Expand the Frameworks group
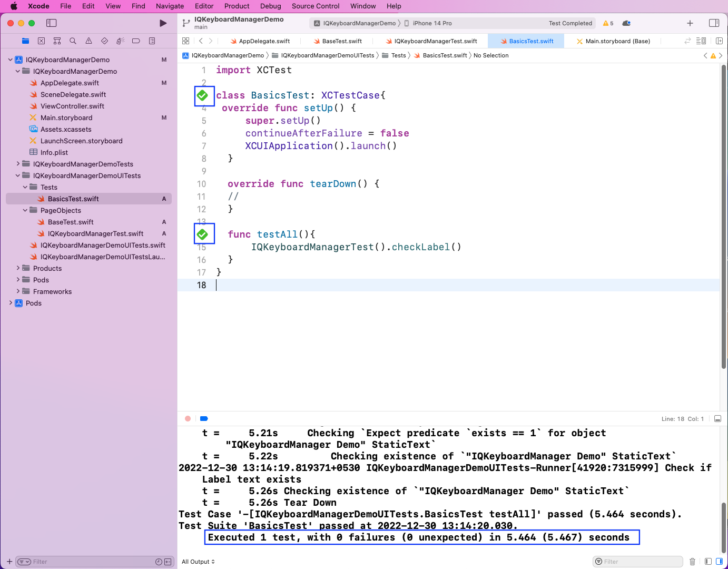Image resolution: width=728 pixels, height=569 pixels. pyautogui.click(x=18, y=291)
